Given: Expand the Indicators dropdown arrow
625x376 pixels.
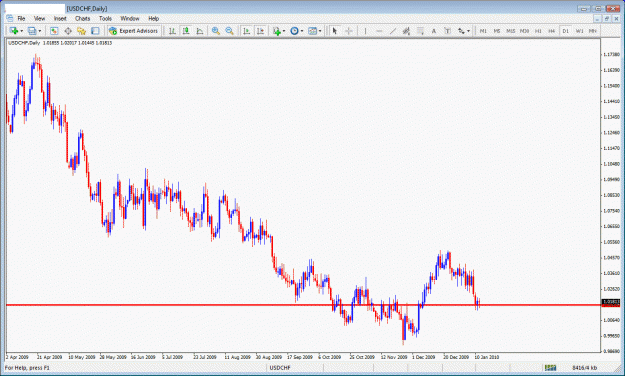Looking at the screenshot, I should (x=284, y=31).
